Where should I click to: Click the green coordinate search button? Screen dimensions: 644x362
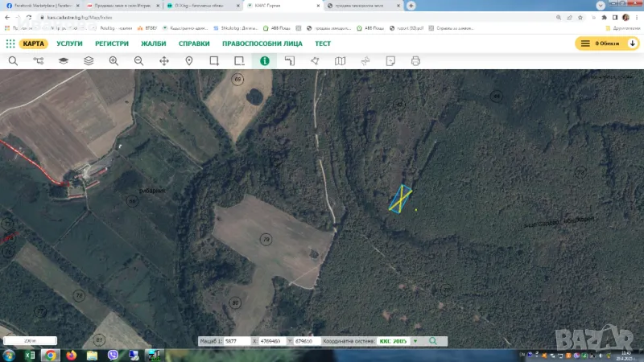[433, 341]
